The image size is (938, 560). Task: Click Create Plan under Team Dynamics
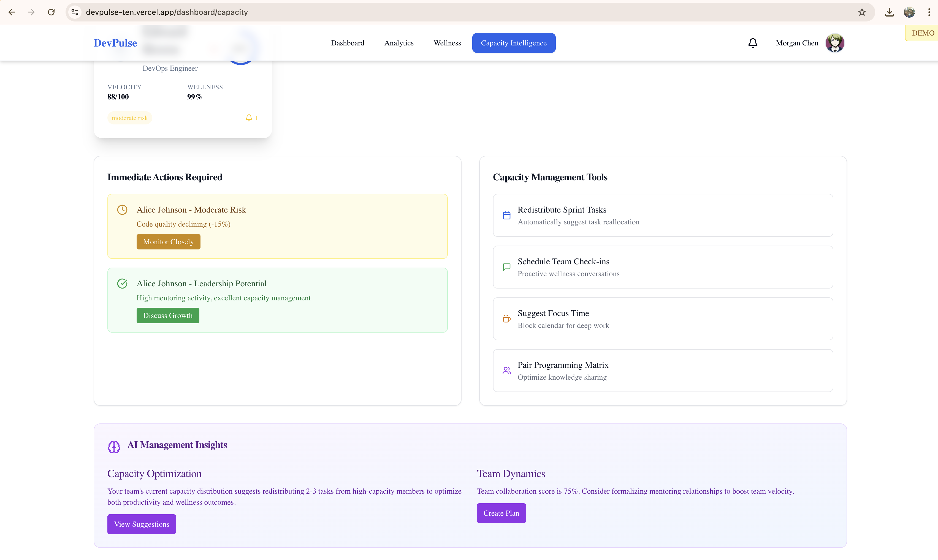tap(501, 513)
